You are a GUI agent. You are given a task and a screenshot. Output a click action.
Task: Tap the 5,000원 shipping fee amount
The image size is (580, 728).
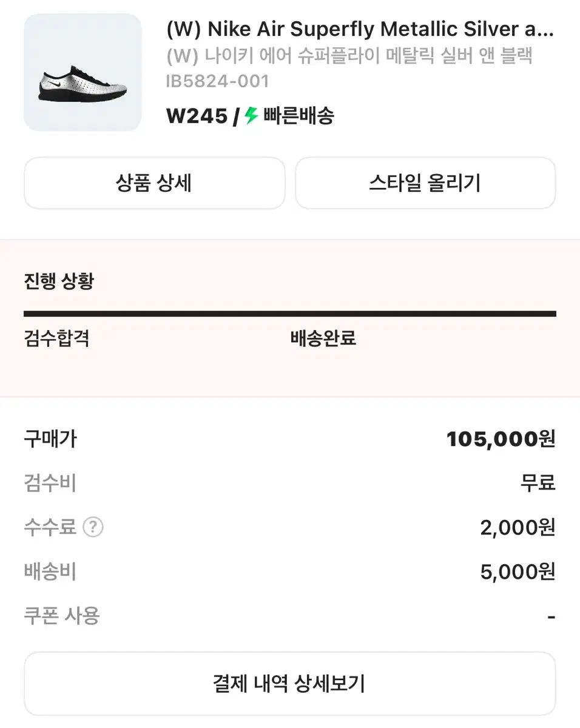tap(518, 572)
